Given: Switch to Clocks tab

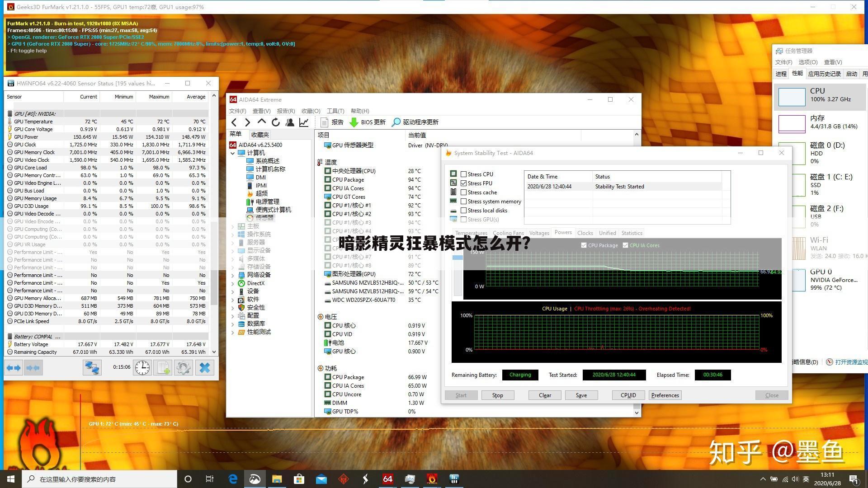Looking at the screenshot, I should point(585,233).
